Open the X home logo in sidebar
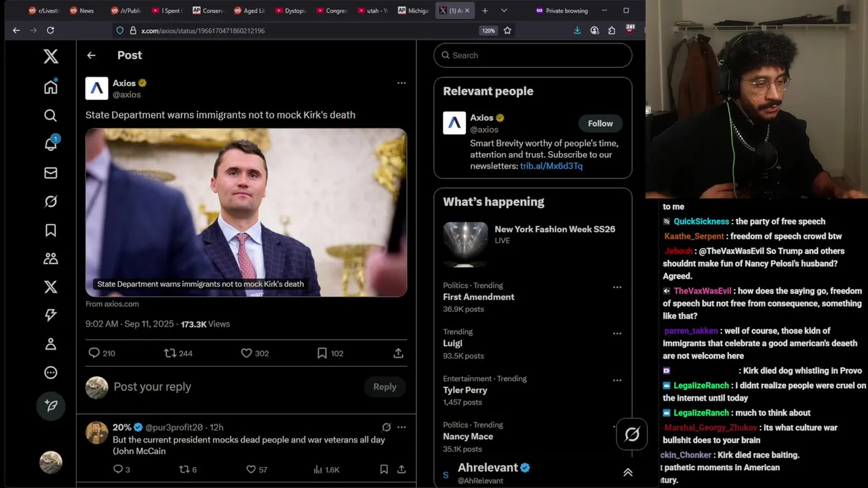The width and height of the screenshot is (868, 488). (x=51, y=56)
